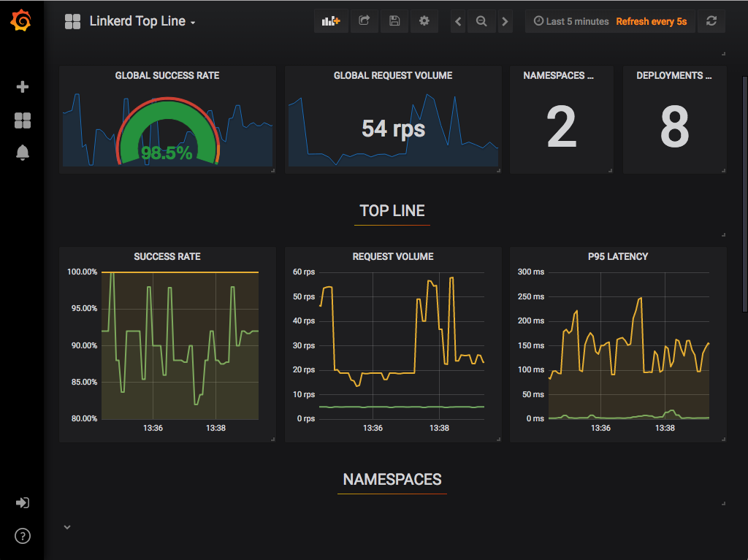Viewport: 748px width, 560px height.
Task: Open the Linkerd Top Line dashboard dropdown
Action: click(x=142, y=21)
